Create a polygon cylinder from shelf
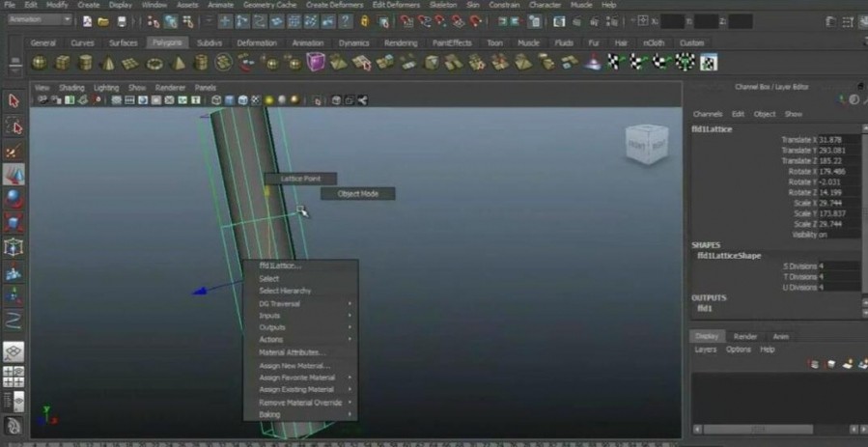The height and width of the screenshot is (447, 868). click(x=85, y=63)
